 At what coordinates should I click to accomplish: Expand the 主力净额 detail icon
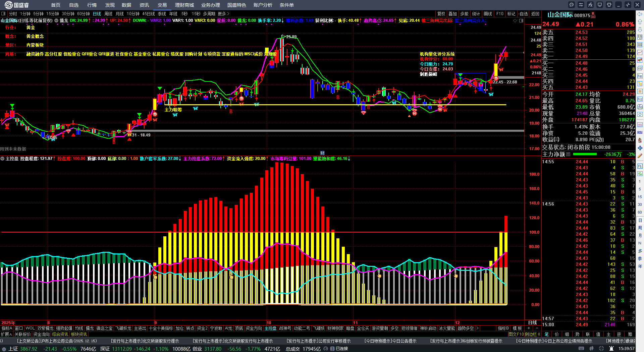click(568, 154)
